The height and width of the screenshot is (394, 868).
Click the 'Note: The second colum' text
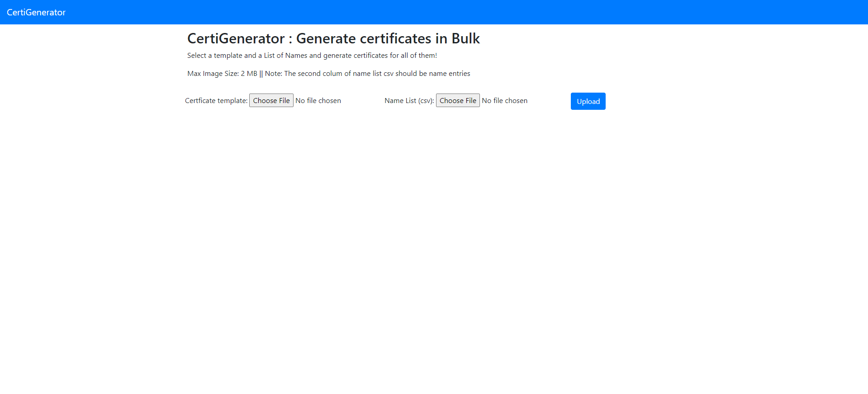(304, 74)
